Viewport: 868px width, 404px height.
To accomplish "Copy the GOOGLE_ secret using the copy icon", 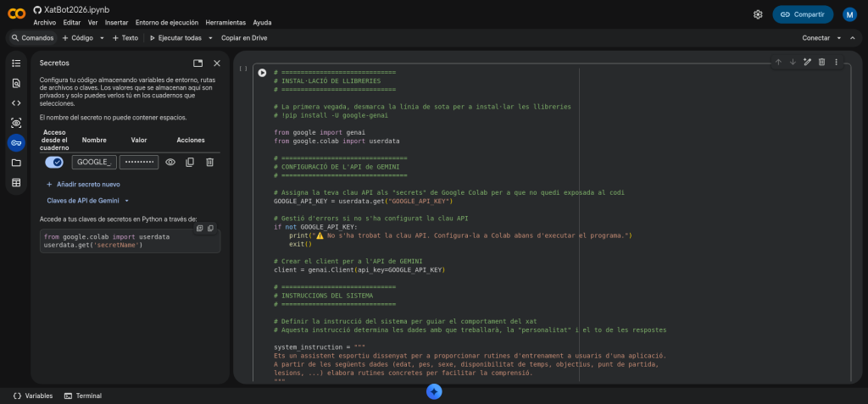I will click(x=190, y=162).
